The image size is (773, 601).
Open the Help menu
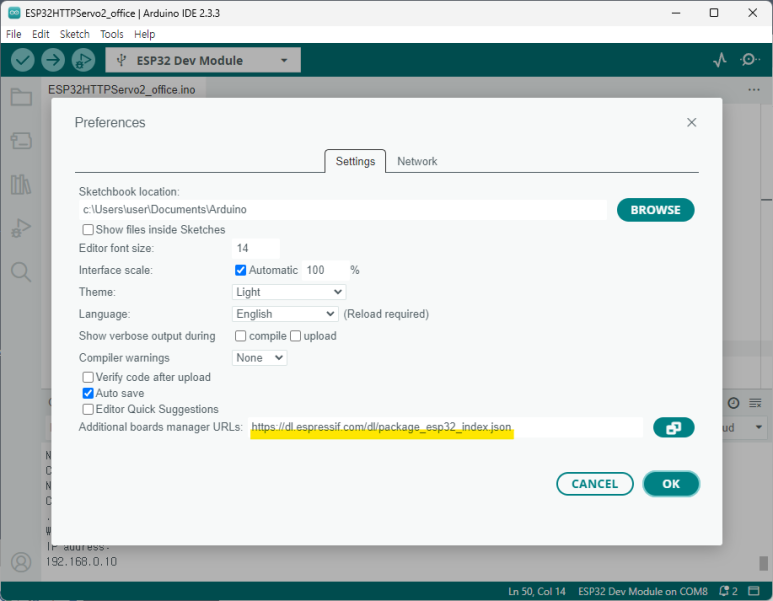pos(144,34)
